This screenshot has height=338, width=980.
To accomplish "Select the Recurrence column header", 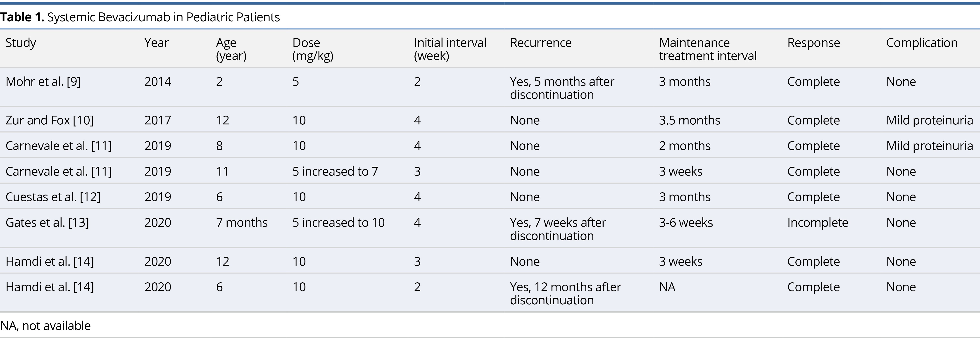I will pos(541,43).
